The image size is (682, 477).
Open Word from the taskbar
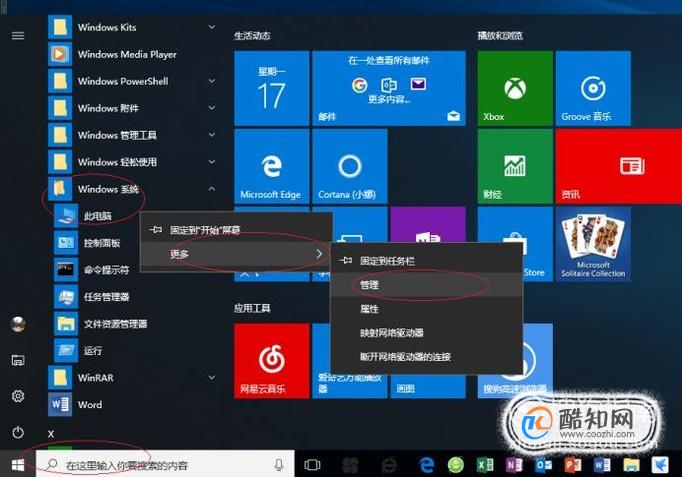(x=602, y=465)
